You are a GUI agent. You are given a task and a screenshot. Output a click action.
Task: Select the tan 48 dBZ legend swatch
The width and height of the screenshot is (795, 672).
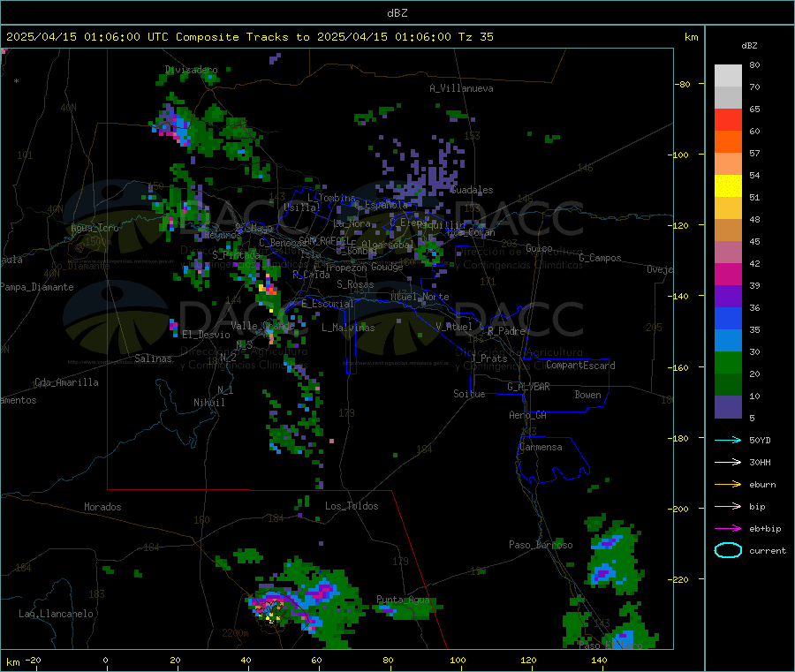(728, 230)
